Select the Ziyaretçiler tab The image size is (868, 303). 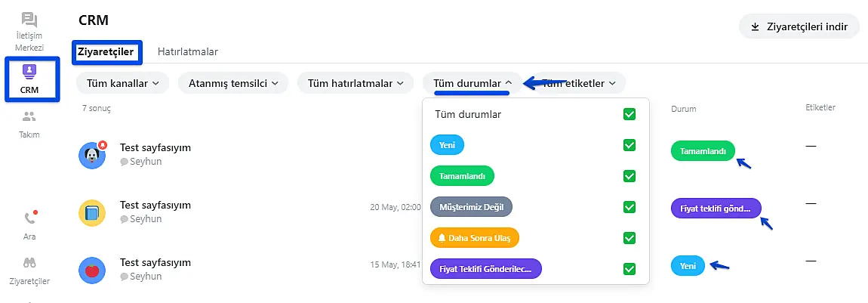tap(107, 52)
